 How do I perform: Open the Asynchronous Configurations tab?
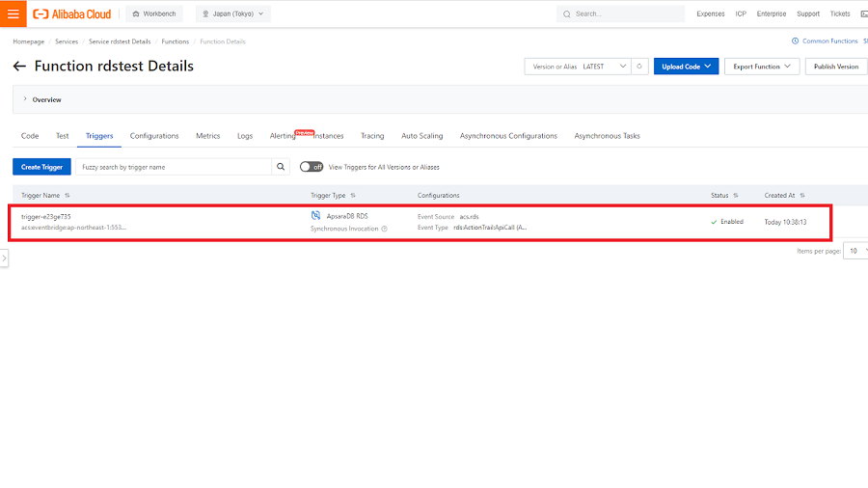508,136
